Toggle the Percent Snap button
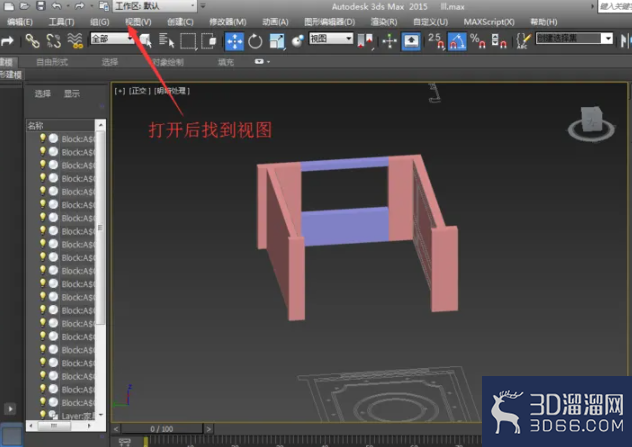This screenshot has width=632, height=447. coord(478,41)
